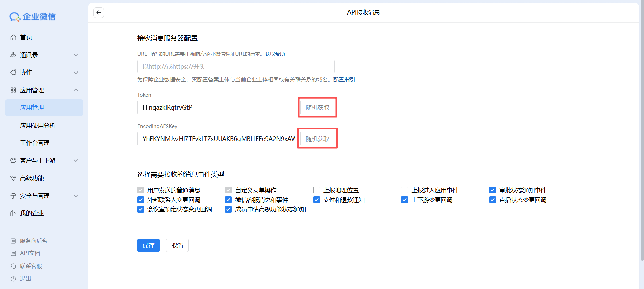Click the URL input field
This screenshot has width=644, height=289.
[x=235, y=66]
